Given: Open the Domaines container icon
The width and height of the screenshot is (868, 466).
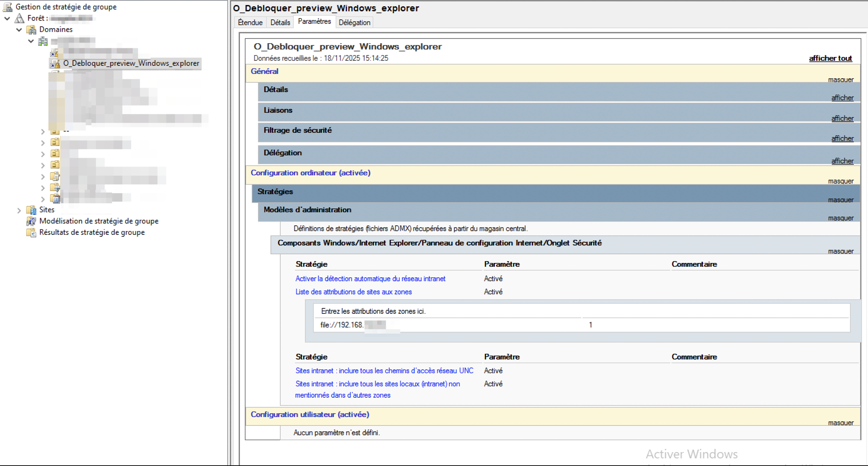Looking at the screenshot, I should (31, 29).
